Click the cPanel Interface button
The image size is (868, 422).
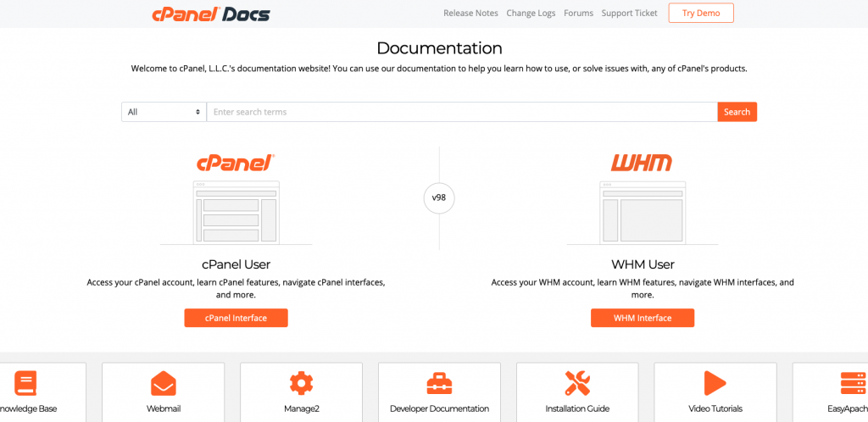(x=236, y=318)
